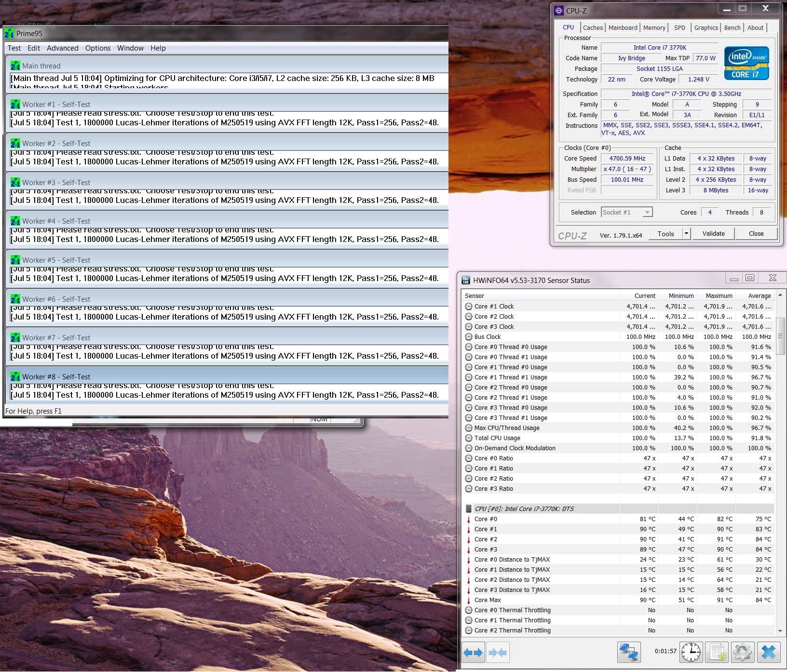787x672 pixels.
Task: Open the Options menu in Prime95
Action: (98, 48)
